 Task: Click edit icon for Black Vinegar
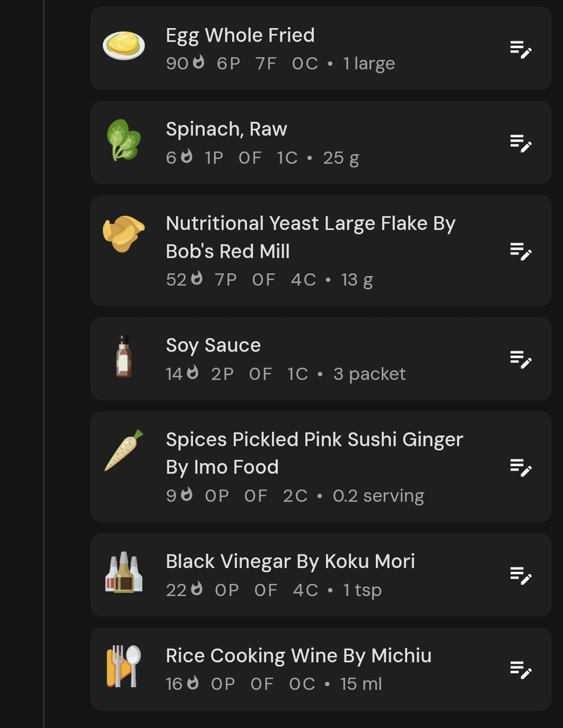521,575
